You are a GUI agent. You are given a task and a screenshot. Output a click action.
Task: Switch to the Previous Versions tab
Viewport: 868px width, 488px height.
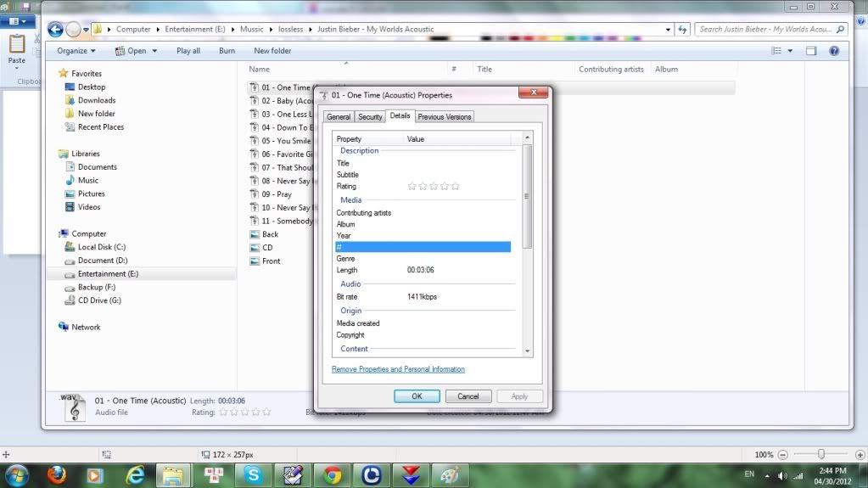tap(444, 117)
